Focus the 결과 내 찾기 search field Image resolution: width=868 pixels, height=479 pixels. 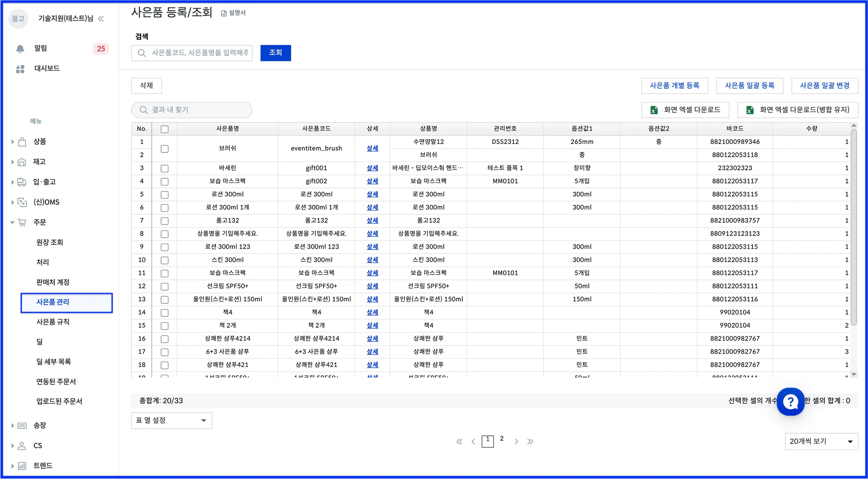(x=192, y=110)
